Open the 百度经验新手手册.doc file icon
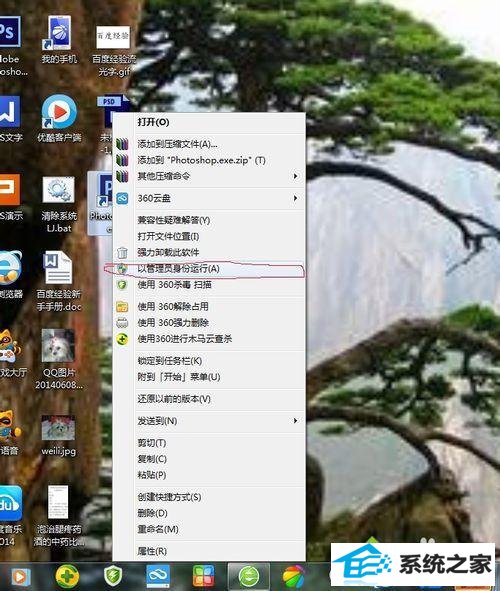The height and width of the screenshot is (591, 500). (59, 281)
